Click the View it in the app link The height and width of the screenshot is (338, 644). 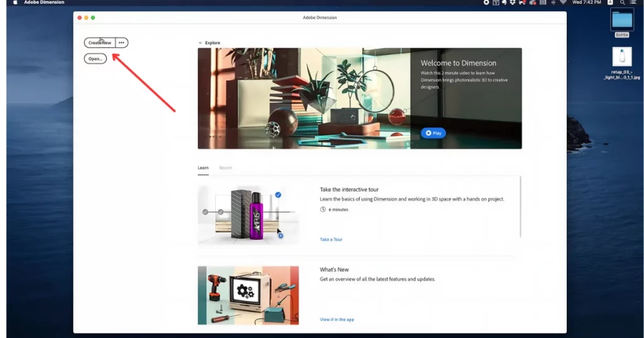(337, 320)
